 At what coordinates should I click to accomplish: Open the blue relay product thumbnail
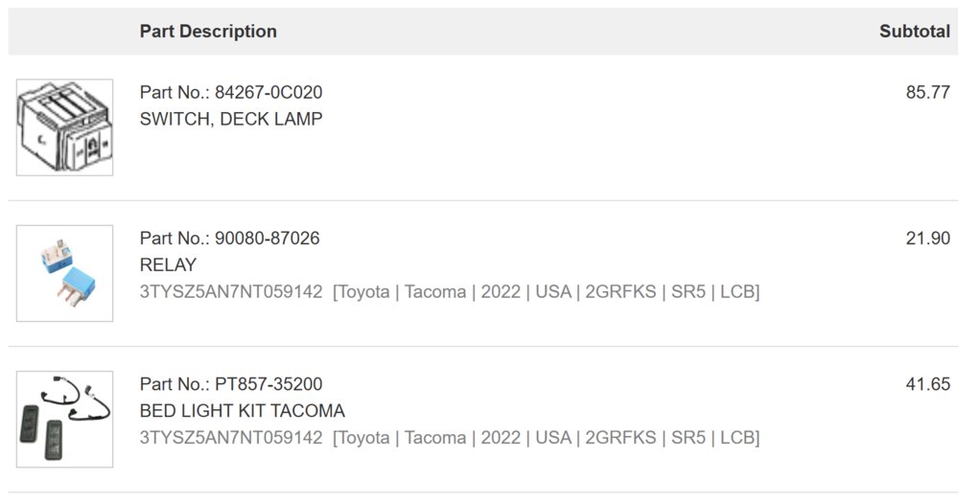64,274
